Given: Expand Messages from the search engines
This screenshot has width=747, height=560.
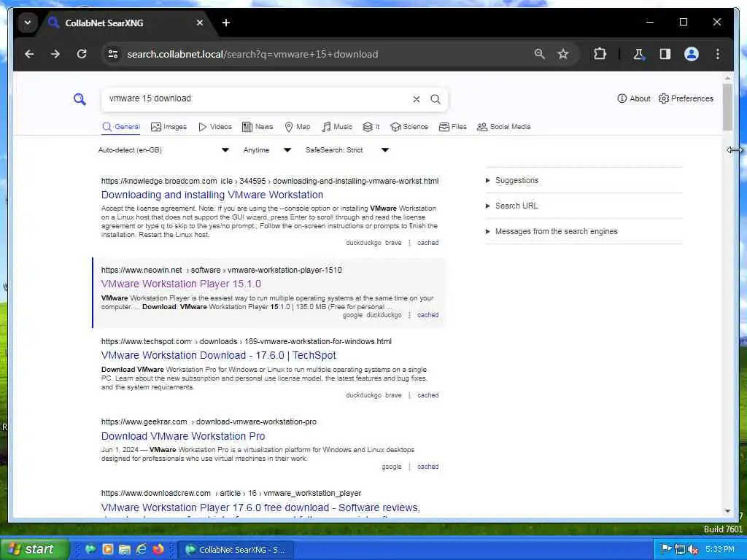Looking at the screenshot, I should [551, 231].
